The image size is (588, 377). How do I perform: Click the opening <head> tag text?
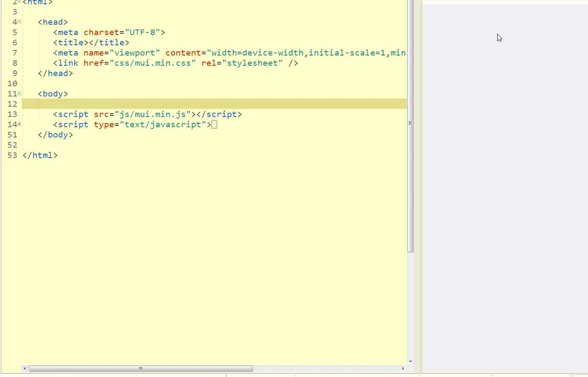[53, 22]
